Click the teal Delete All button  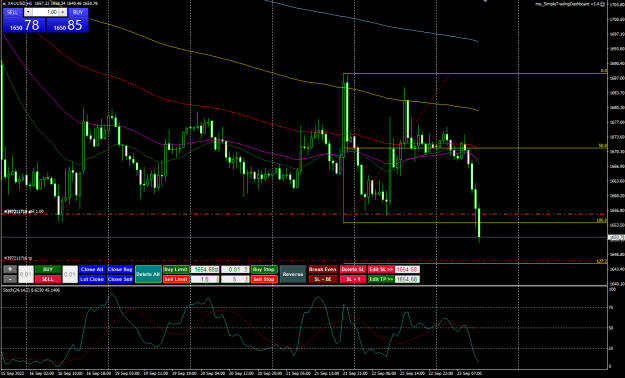[148, 274]
